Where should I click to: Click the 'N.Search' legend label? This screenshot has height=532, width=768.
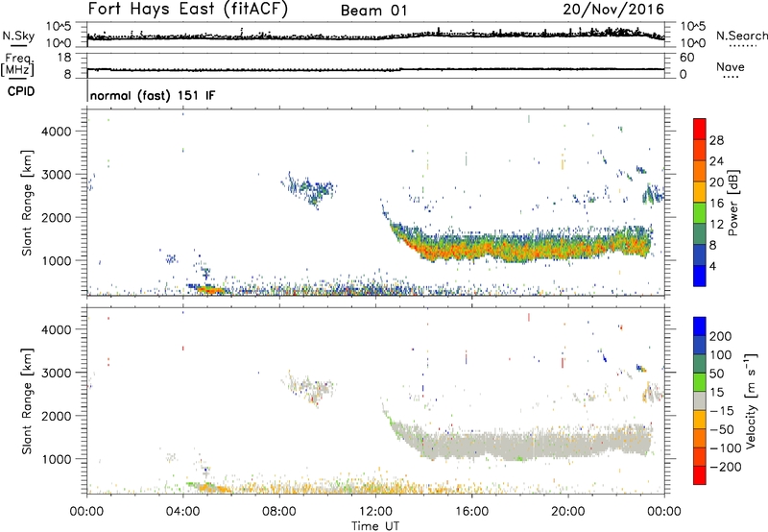[741, 36]
